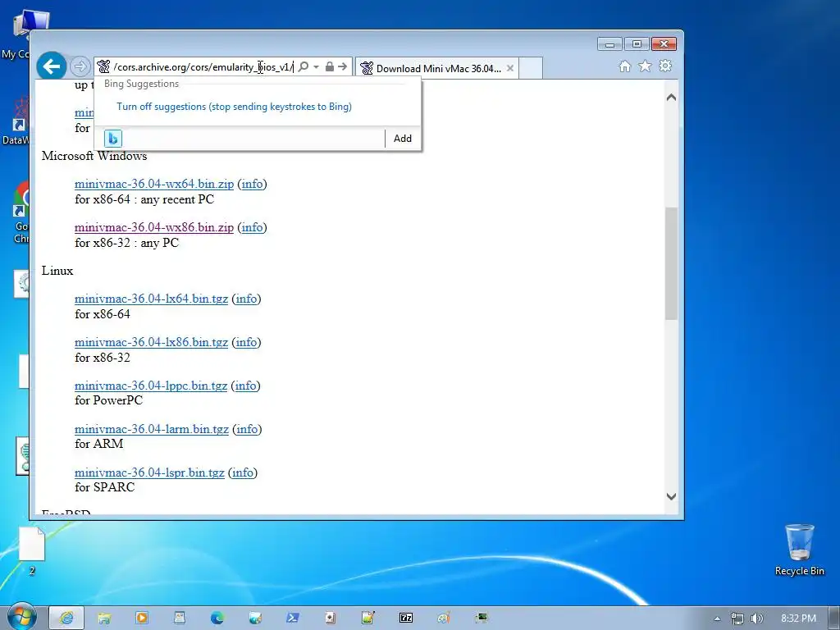Click the site favicon in address bar
Image resolution: width=840 pixels, height=630 pixels.
pyautogui.click(x=103, y=66)
